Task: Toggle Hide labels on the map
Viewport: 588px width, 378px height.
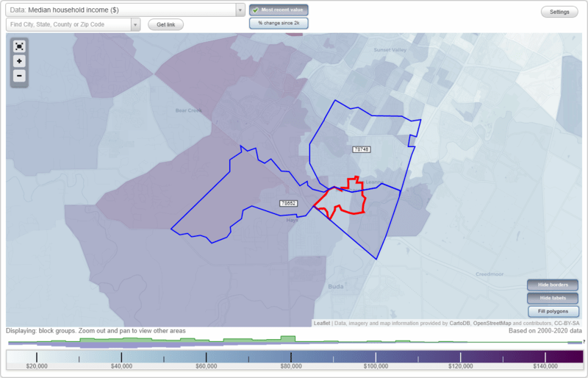Action: pyautogui.click(x=553, y=298)
